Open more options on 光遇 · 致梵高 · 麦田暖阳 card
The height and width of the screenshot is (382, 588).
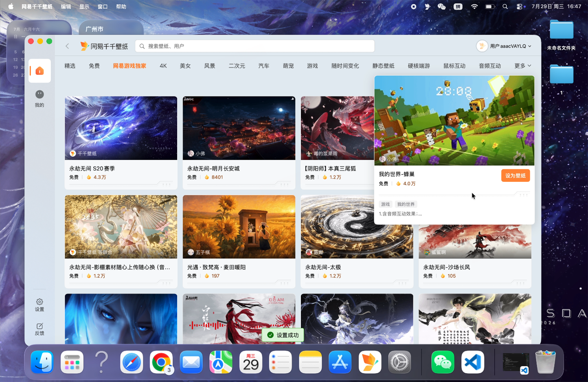(x=285, y=283)
